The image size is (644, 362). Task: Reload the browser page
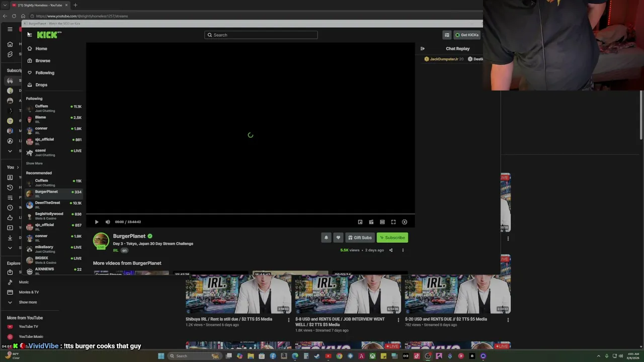pos(14,16)
